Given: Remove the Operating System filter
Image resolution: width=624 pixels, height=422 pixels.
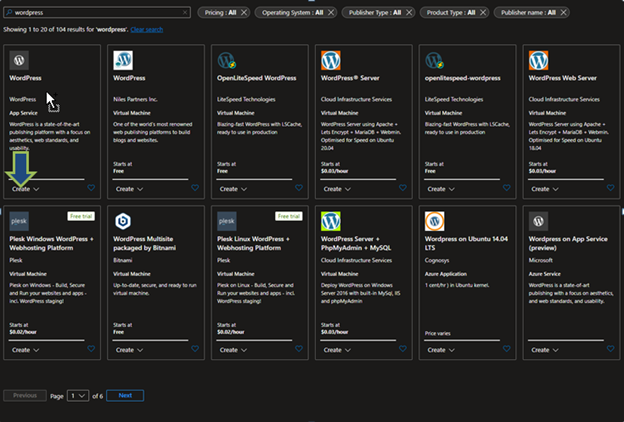Looking at the screenshot, I should click(331, 12).
